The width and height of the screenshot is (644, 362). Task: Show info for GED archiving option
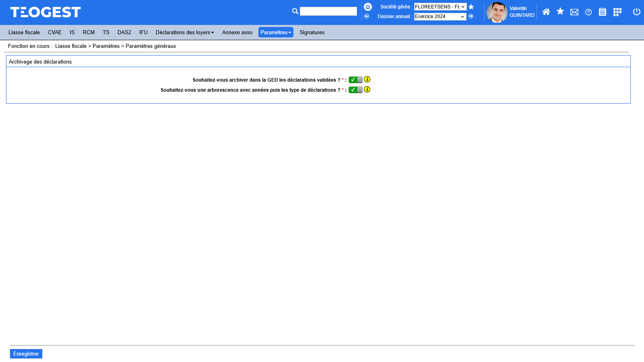pos(367,80)
